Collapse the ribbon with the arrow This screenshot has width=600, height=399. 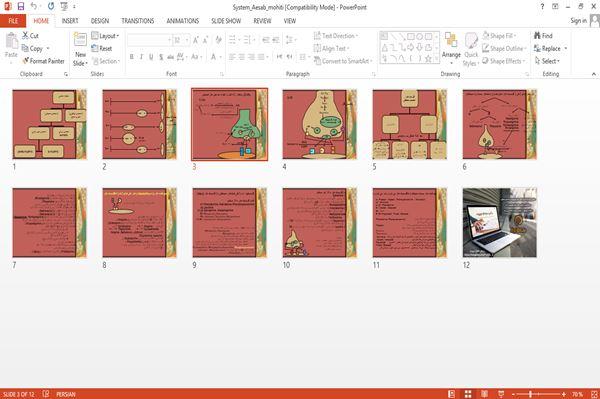(x=593, y=74)
